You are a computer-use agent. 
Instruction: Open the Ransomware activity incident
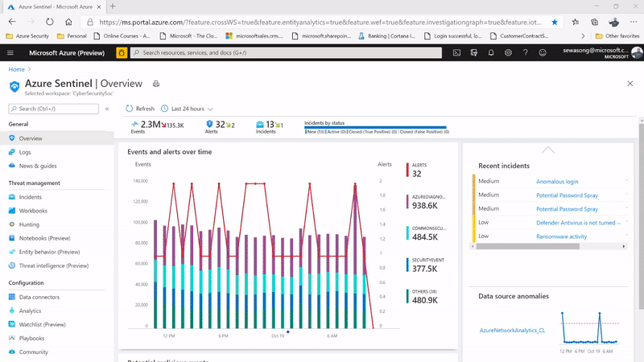point(561,237)
